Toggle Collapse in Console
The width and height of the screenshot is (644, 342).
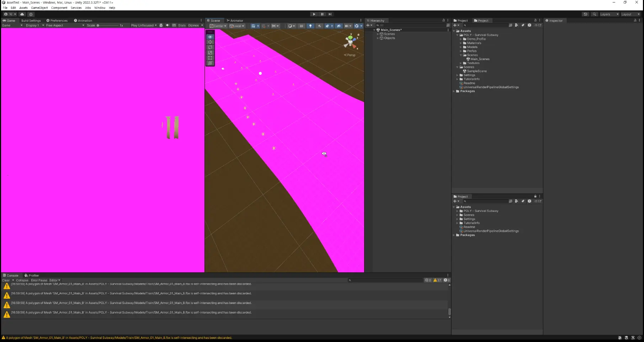pos(22,280)
